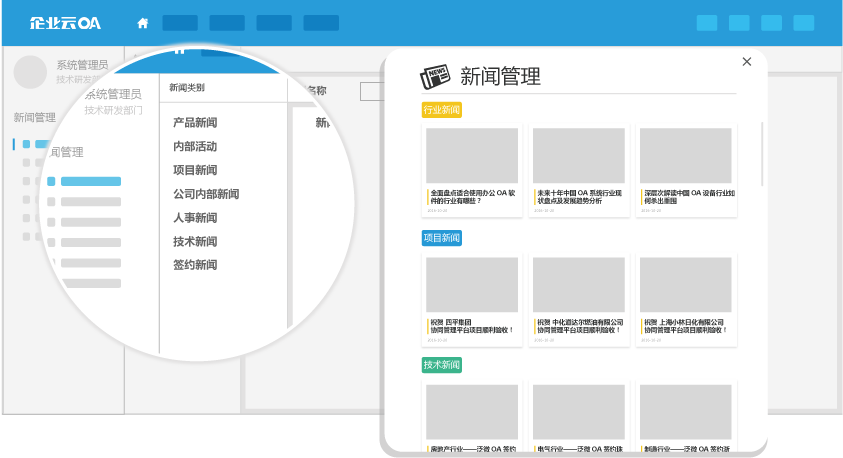This screenshot has height=458, width=843.
Task: Click the green 技术新闻 tag in the popup
Action: coord(442,365)
